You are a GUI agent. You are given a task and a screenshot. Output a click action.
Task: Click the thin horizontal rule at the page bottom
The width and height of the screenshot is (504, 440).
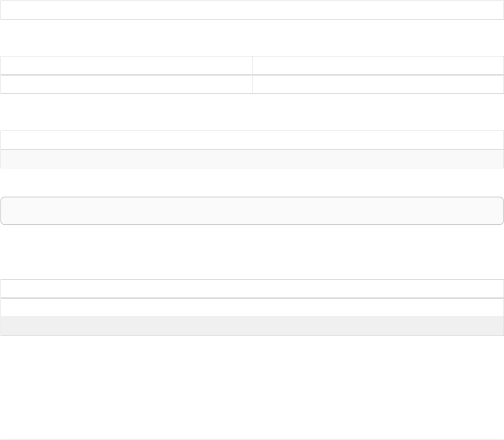point(252,439)
